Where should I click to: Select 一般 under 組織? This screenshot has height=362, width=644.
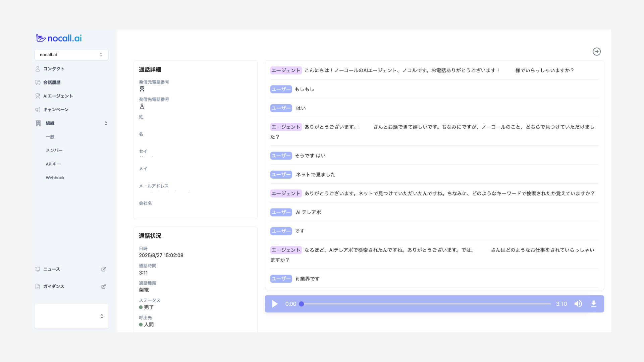click(x=50, y=137)
